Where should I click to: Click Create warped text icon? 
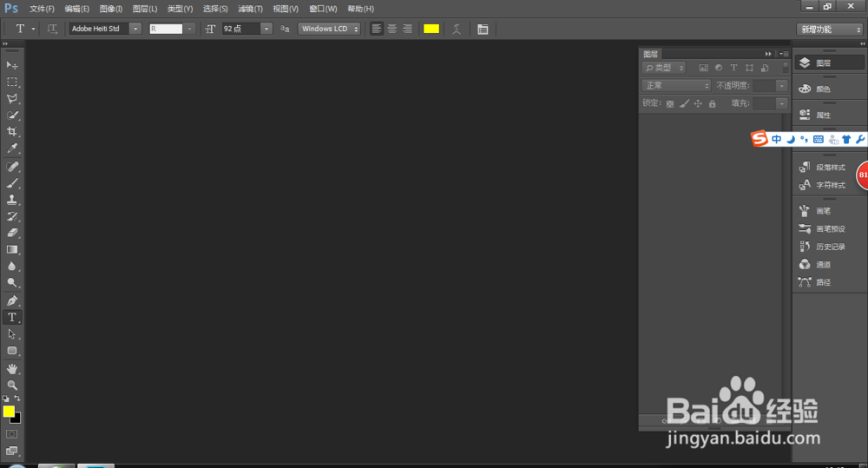pos(457,29)
